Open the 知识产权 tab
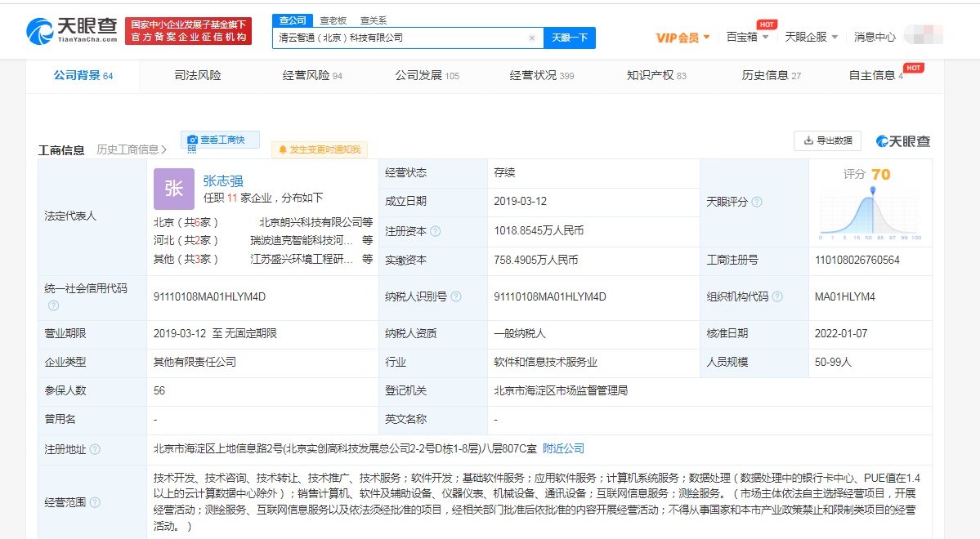Screen dimensions: 980x539 tap(656, 76)
